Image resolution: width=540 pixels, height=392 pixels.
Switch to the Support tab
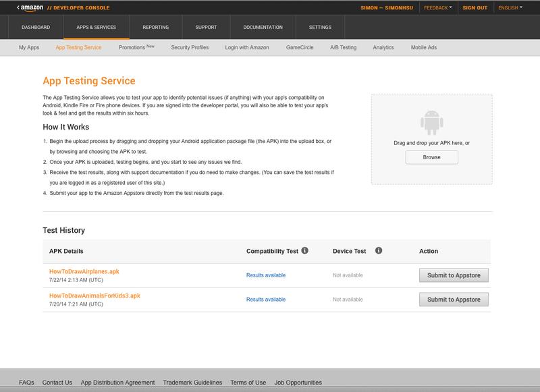click(x=206, y=27)
